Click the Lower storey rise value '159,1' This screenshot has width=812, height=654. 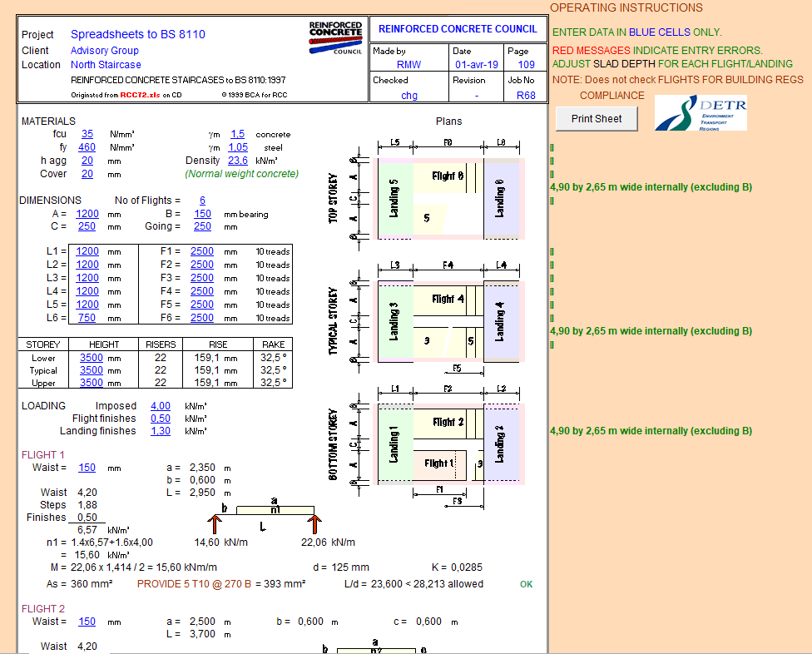(206, 358)
